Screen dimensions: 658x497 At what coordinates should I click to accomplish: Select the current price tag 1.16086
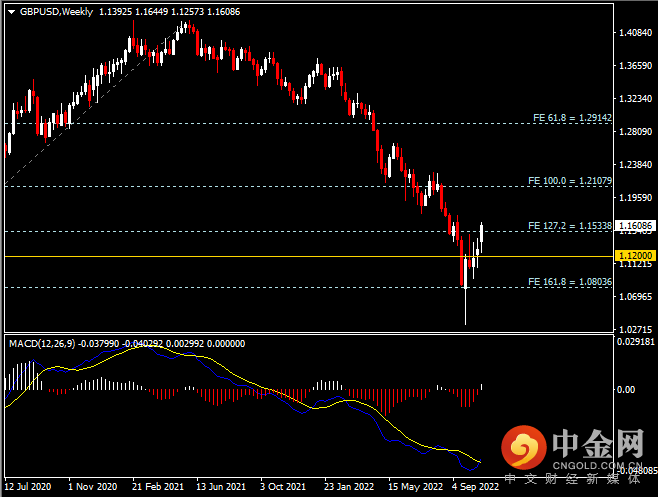[635, 226]
